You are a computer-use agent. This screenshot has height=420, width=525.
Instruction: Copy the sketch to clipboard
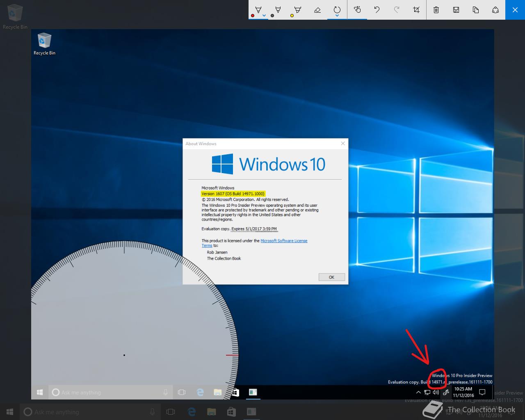[x=476, y=10]
